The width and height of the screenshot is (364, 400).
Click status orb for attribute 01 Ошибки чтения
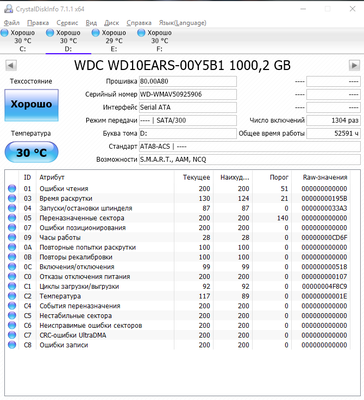tap(12, 189)
